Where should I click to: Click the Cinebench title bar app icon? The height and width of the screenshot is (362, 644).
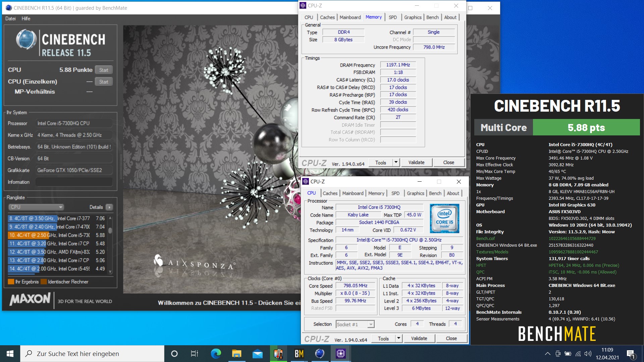point(9,8)
